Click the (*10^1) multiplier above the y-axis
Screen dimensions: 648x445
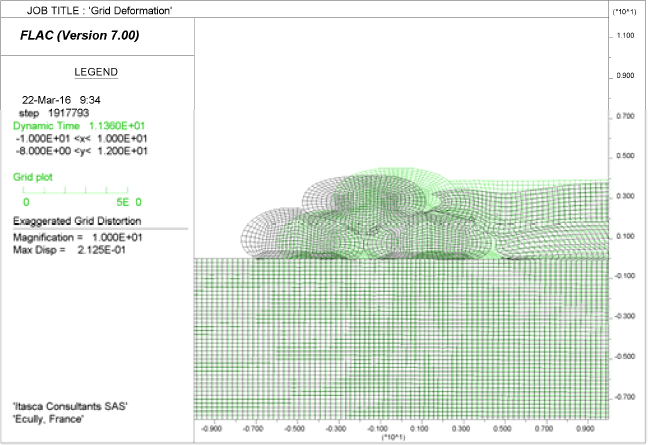point(624,12)
